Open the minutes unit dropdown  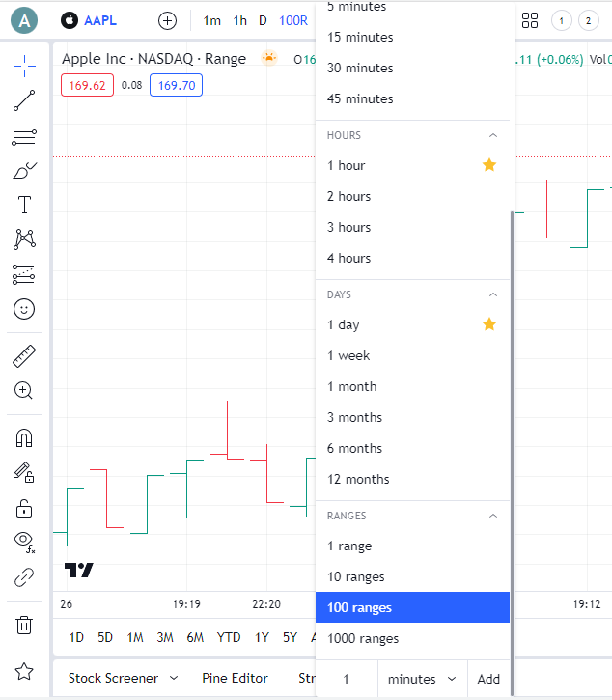422,679
